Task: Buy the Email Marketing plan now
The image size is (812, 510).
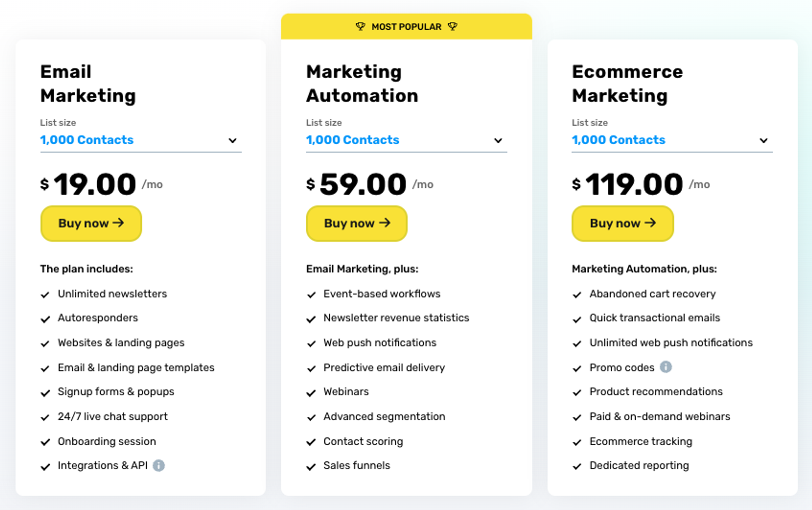Action: (91, 223)
